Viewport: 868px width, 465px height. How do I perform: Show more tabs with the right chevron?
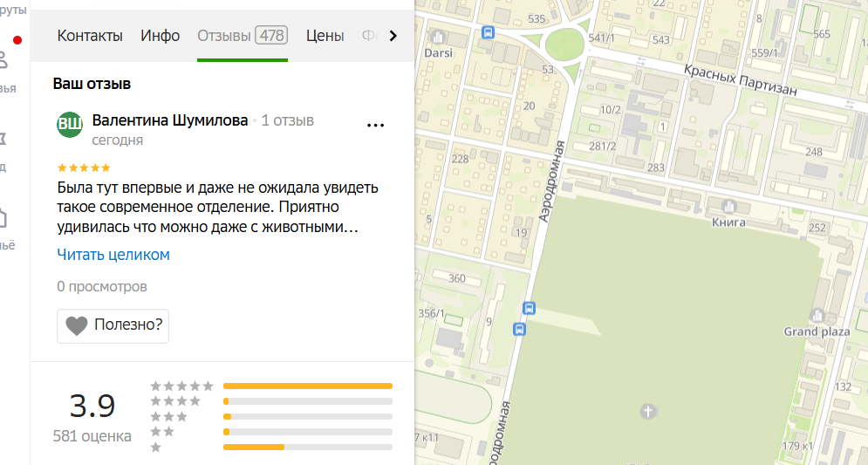[393, 36]
